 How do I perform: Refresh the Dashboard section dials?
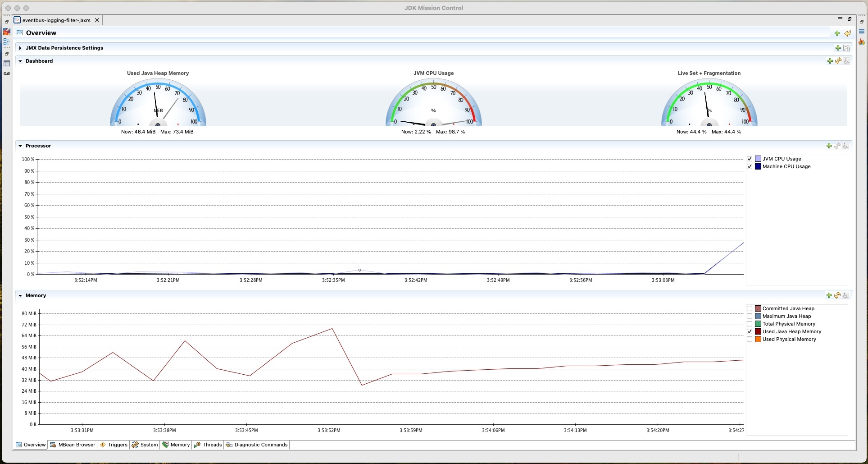coord(838,61)
